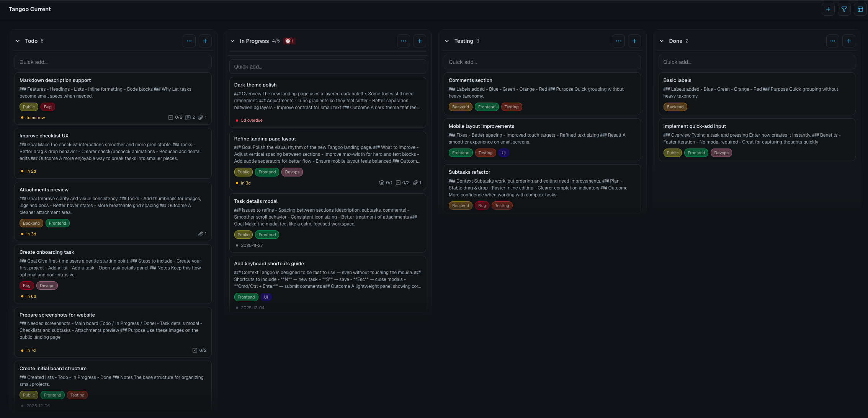Click the plus icon on the Done list header
This screenshot has width=868, height=418.
pyautogui.click(x=848, y=41)
